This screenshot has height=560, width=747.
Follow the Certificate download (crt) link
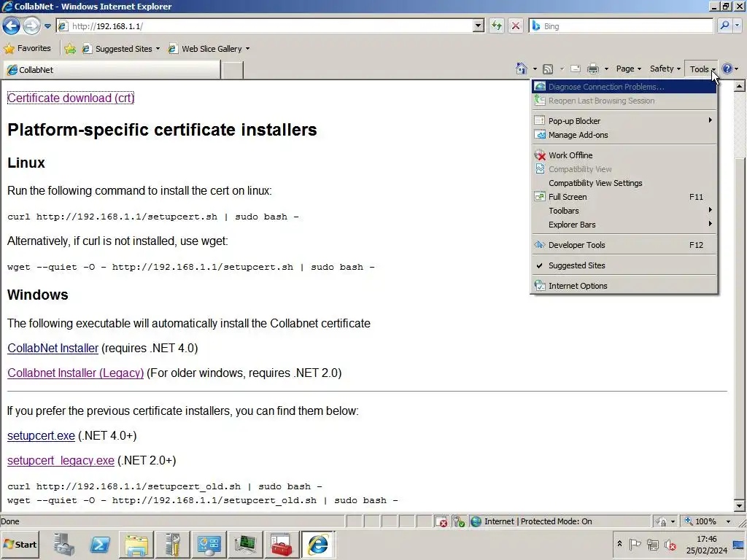[71, 98]
